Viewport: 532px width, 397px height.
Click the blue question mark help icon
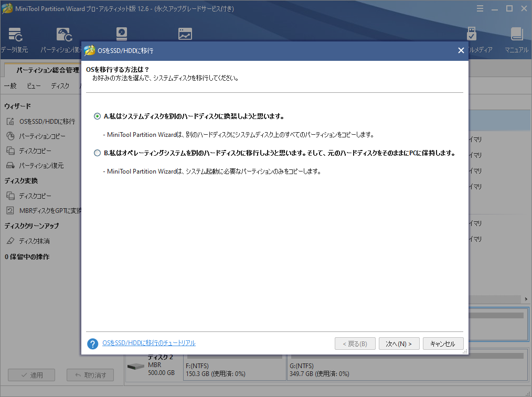92,343
